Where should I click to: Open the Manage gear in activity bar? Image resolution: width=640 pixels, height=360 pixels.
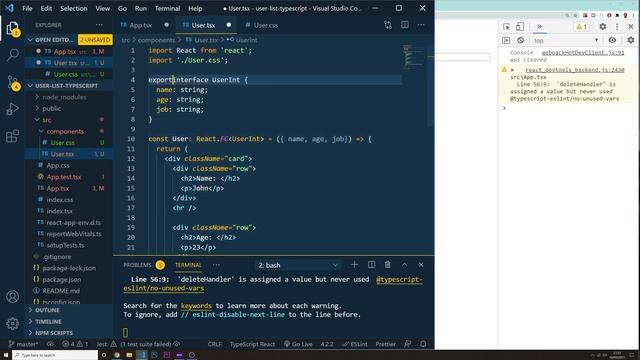[x=12, y=323]
